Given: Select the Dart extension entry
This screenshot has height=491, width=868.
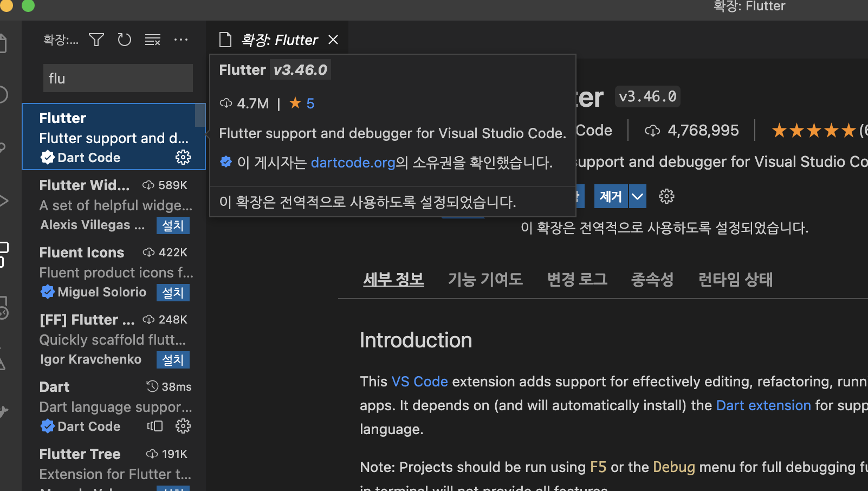Looking at the screenshot, I should 114,406.
